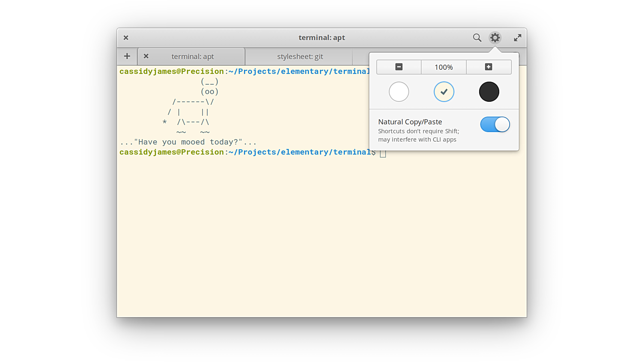The height and width of the screenshot is (362, 644).
Task: Click the settings gear icon
Action: pos(495,38)
